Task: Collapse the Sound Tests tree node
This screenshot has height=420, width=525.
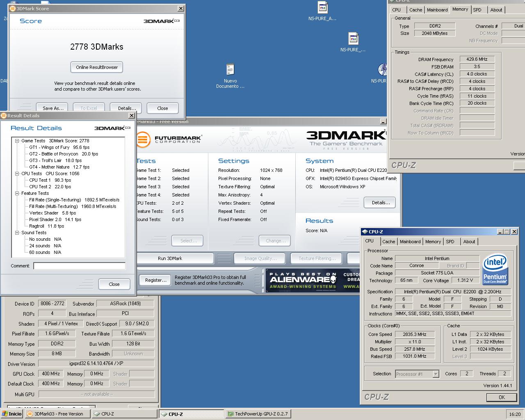Action: [x=17, y=233]
